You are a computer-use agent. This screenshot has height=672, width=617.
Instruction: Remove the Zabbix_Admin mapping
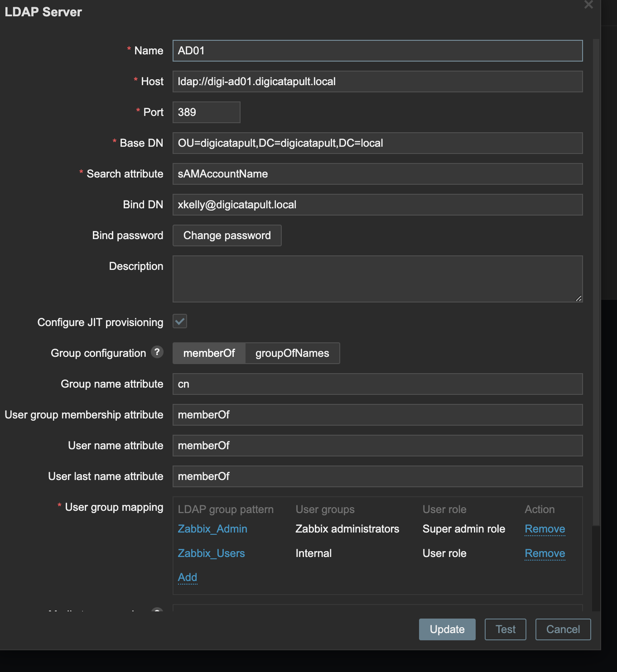545,529
